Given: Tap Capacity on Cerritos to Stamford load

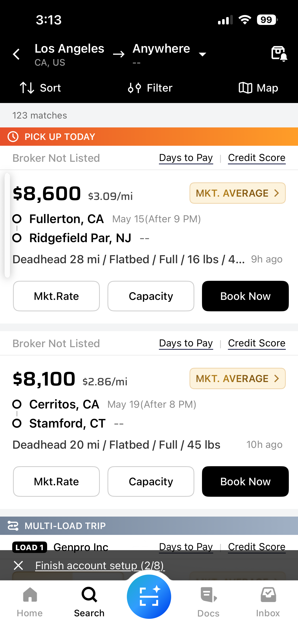Looking at the screenshot, I should [x=151, y=481].
